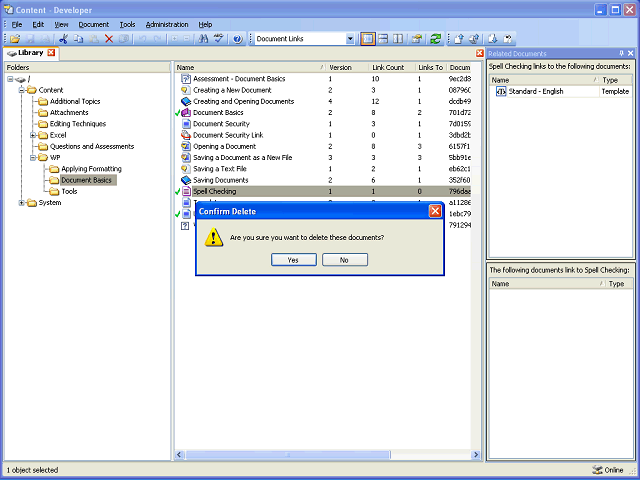Click the red X Delete toolbar icon
This screenshot has height=480, width=640.
[109, 39]
